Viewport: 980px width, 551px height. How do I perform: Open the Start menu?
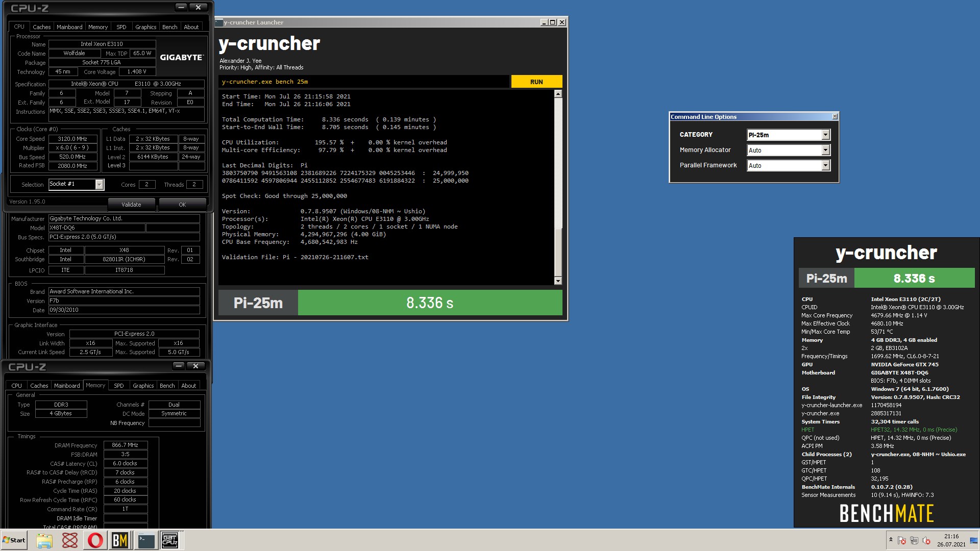[x=14, y=540]
